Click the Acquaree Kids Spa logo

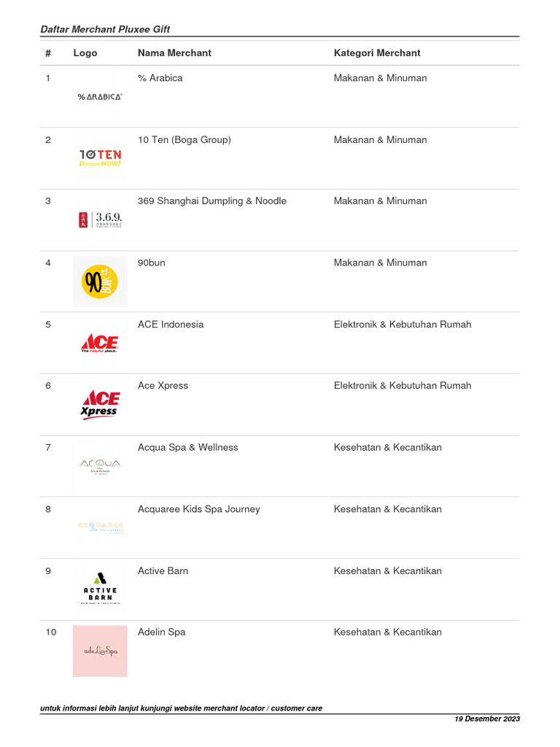[100, 527]
